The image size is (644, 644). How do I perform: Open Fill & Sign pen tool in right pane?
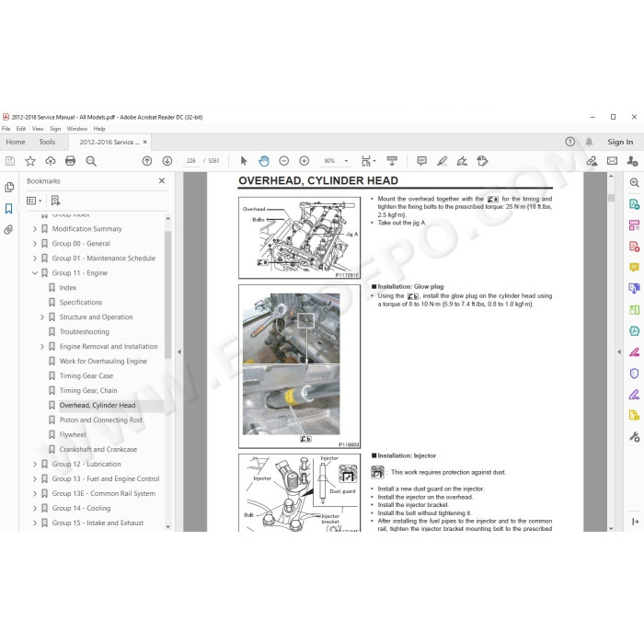pyautogui.click(x=634, y=395)
